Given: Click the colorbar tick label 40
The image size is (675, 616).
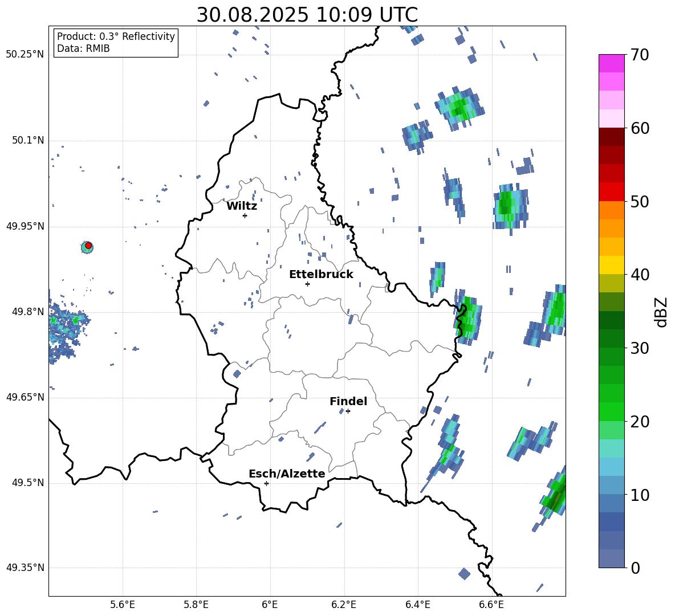Looking at the screenshot, I should (640, 275).
